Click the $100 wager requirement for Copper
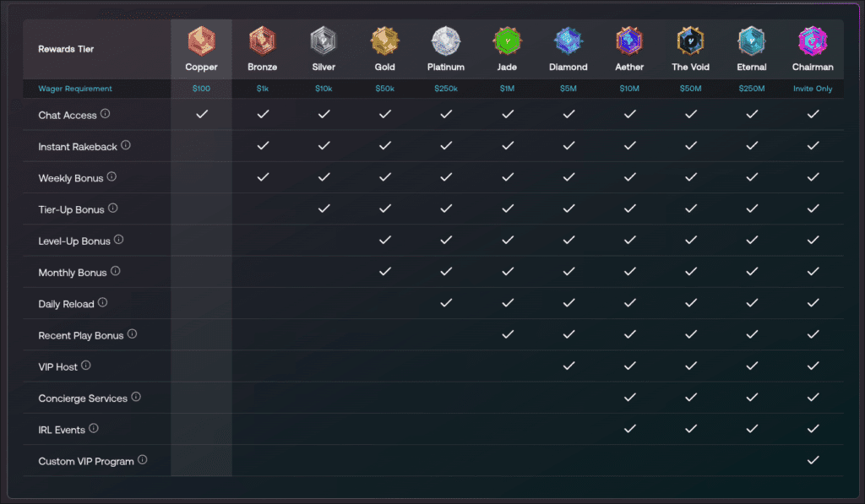Image resolution: width=865 pixels, height=504 pixels. [201, 88]
